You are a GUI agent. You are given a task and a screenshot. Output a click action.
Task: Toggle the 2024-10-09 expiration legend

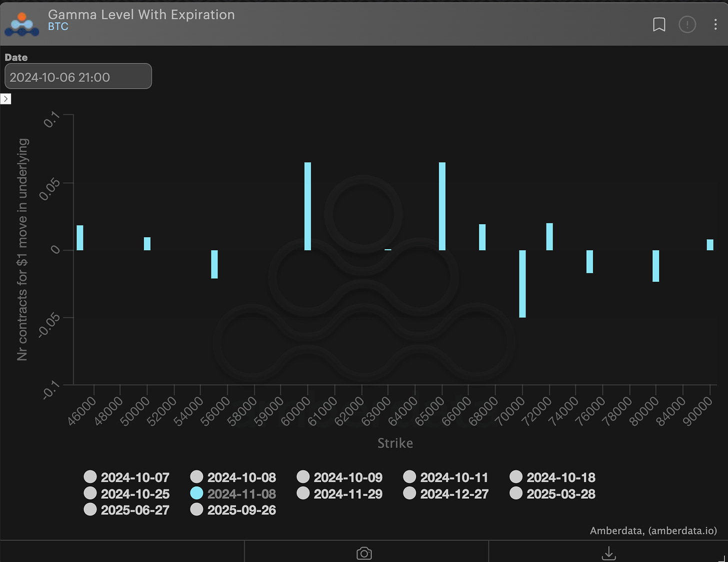coord(339,477)
